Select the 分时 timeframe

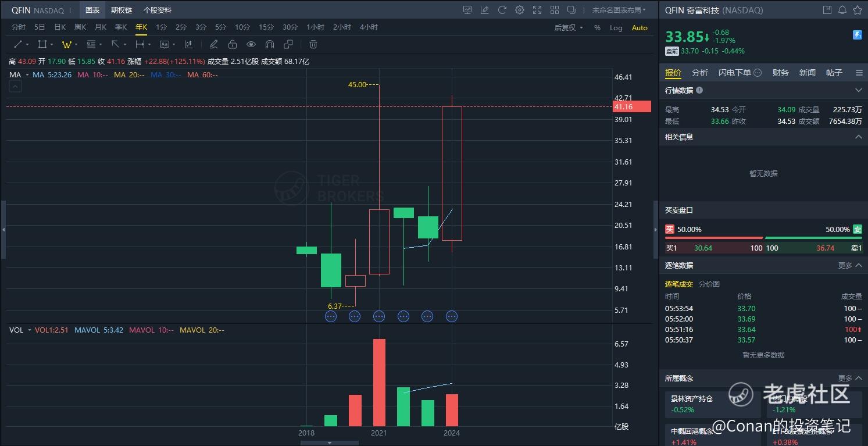(x=19, y=27)
